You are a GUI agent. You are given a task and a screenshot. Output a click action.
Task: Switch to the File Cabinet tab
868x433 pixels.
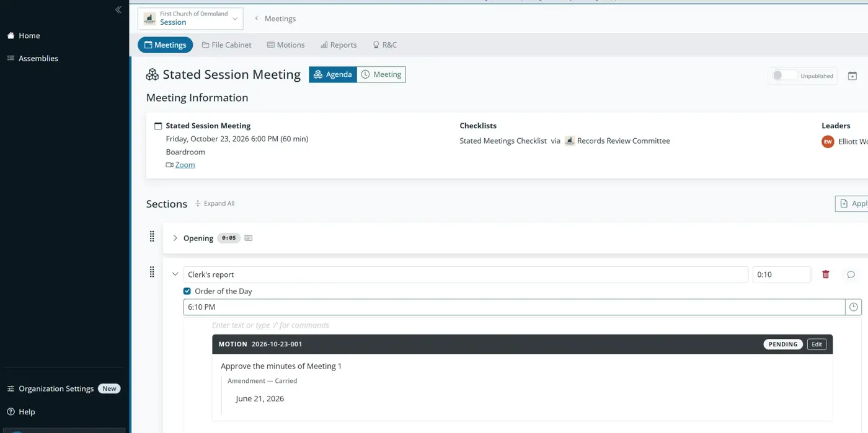pyautogui.click(x=227, y=45)
